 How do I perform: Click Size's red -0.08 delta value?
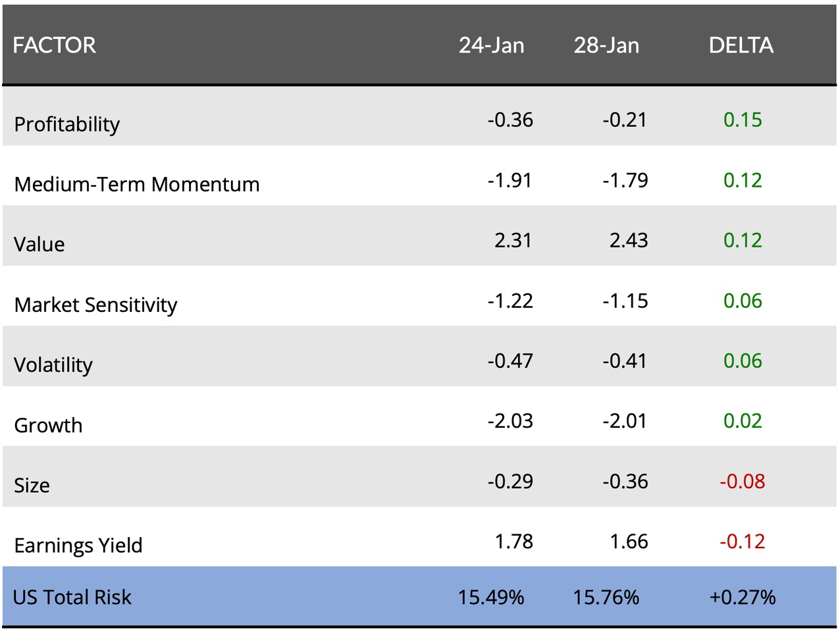[742, 482]
